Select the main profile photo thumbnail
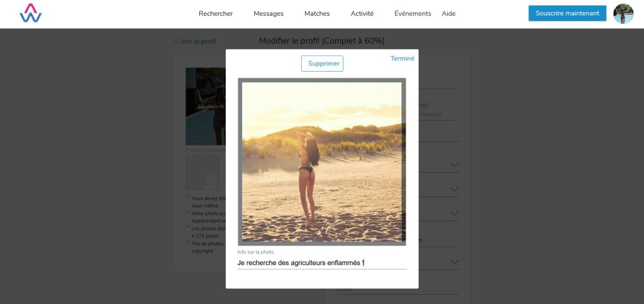 [x=206, y=106]
